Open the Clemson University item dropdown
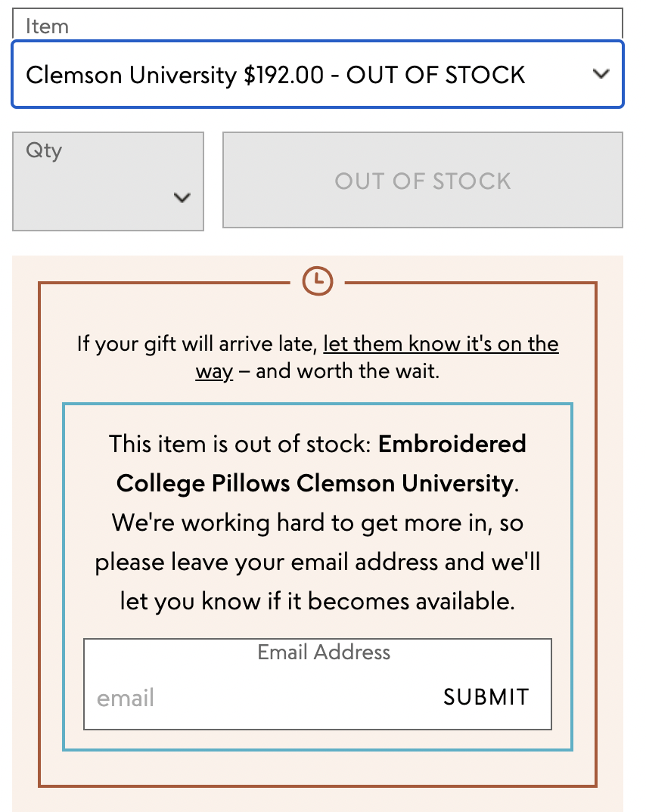 318,75
